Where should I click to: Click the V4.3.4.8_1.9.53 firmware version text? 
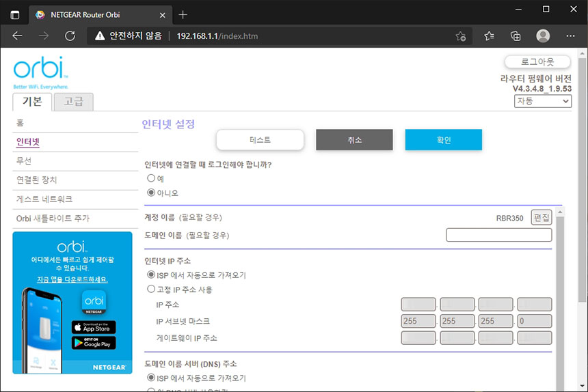click(542, 89)
